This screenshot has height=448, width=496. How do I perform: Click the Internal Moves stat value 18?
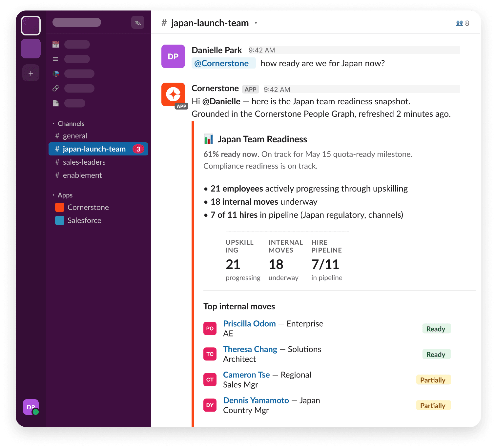276,264
